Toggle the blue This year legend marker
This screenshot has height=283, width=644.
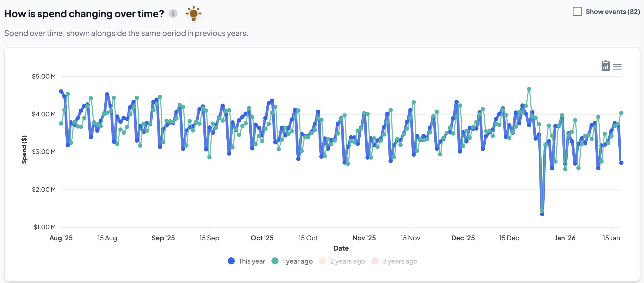point(231,261)
